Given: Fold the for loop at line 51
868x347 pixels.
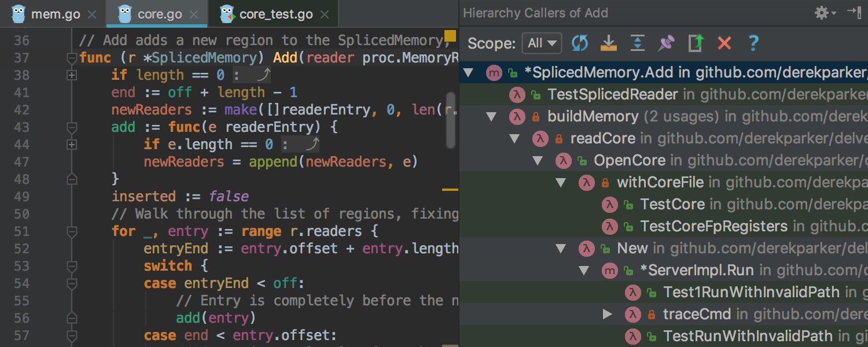Looking at the screenshot, I should point(72,231).
